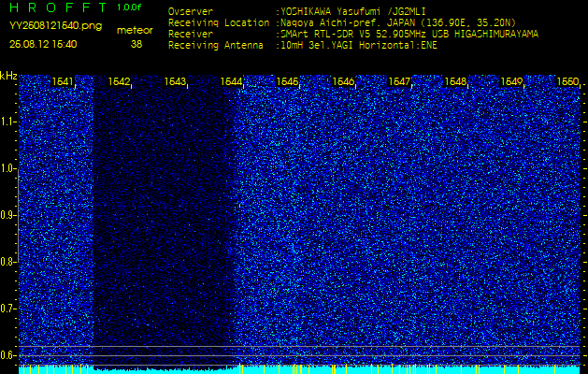Click the 1.0 frequency axis label

(x=7, y=168)
